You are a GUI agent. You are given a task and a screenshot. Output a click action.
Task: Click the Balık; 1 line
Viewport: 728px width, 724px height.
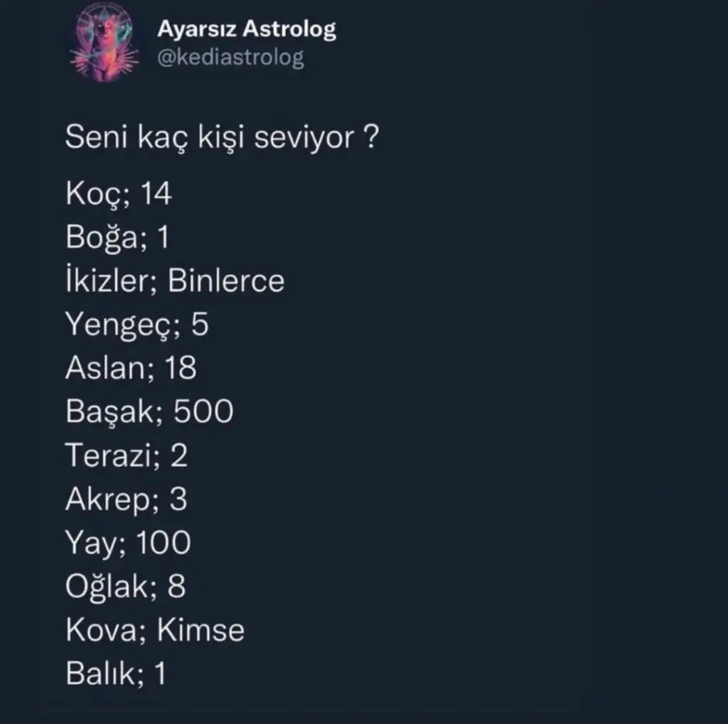116,674
